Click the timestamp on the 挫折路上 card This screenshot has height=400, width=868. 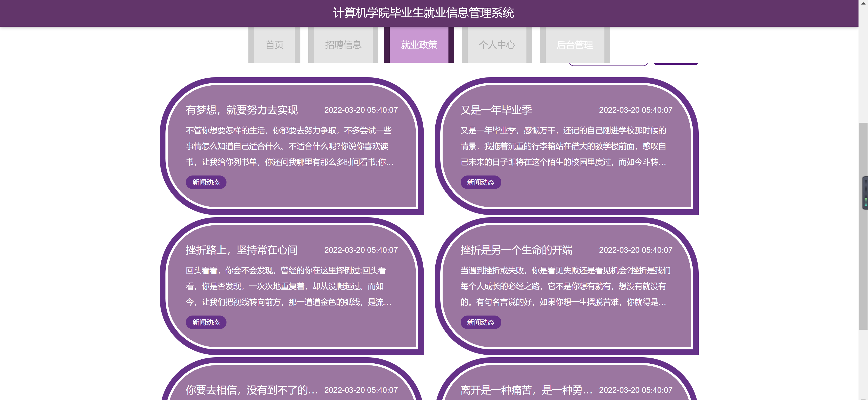pos(361,250)
